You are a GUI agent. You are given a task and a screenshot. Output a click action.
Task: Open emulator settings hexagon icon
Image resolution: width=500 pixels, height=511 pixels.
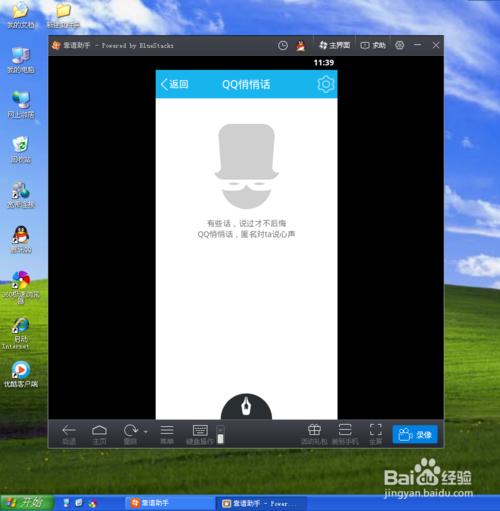coord(399,45)
